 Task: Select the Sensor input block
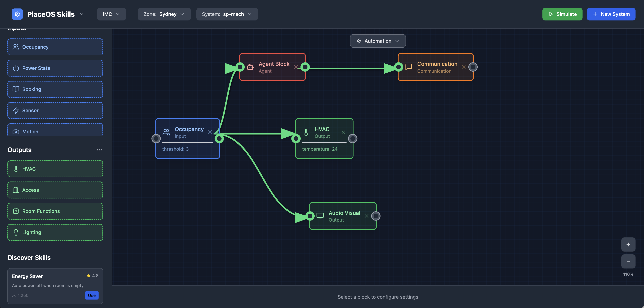pos(55,110)
